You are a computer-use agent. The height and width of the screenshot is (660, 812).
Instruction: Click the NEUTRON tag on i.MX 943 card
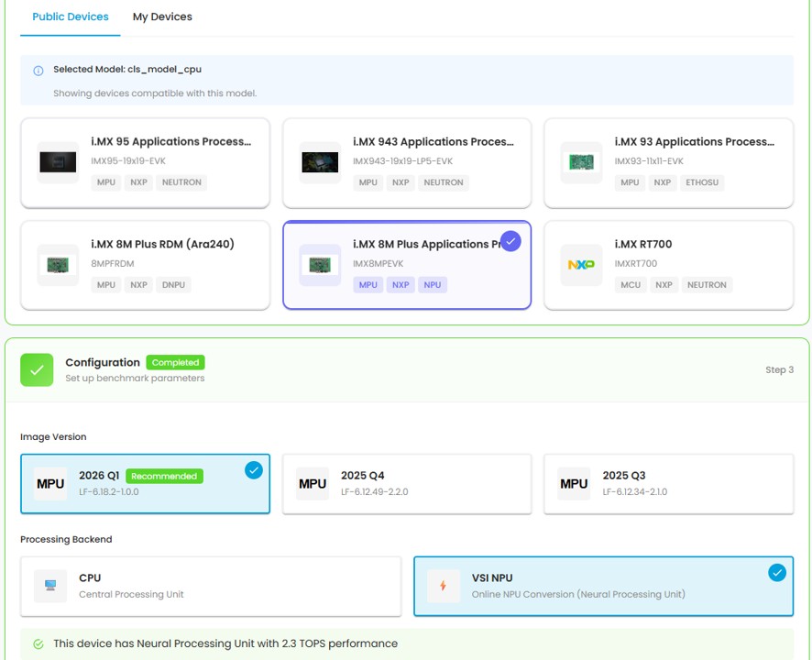click(x=444, y=182)
